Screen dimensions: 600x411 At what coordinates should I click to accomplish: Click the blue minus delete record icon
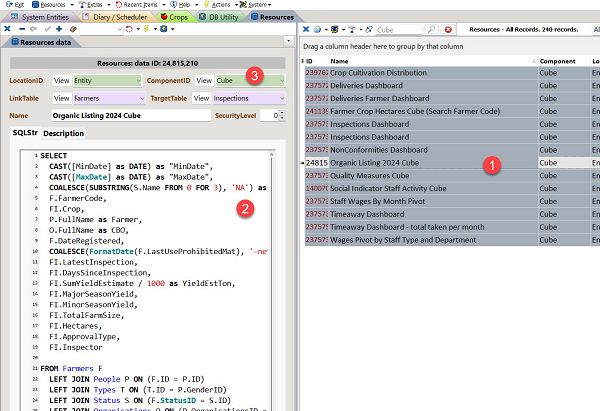21,30
